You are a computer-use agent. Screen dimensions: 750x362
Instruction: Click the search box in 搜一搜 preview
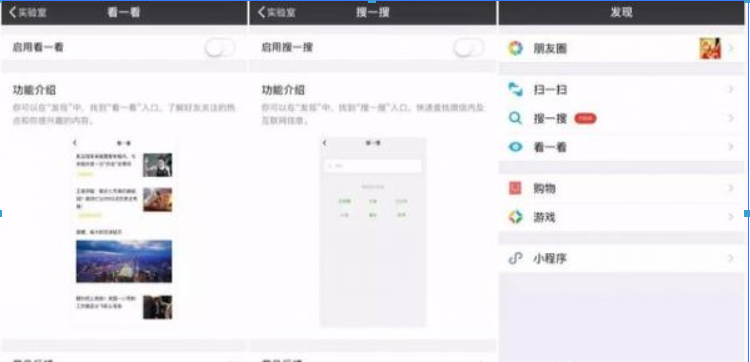[x=373, y=166]
